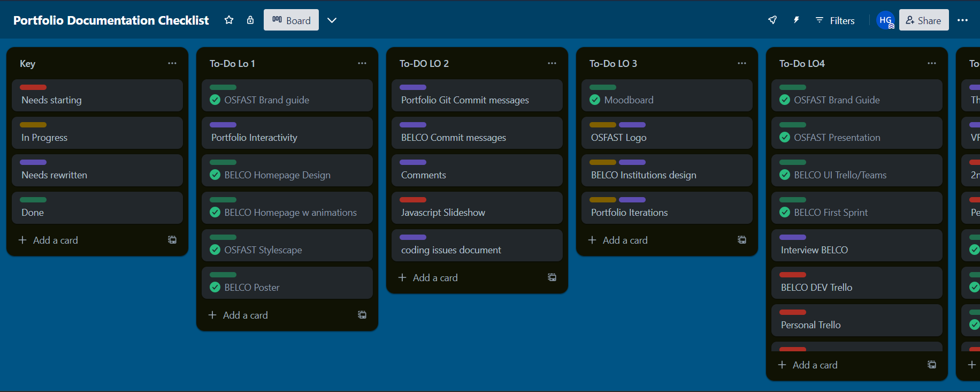This screenshot has width=980, height=392.
Task: Open the Key list actions menu
Action: tap(172, 63)
